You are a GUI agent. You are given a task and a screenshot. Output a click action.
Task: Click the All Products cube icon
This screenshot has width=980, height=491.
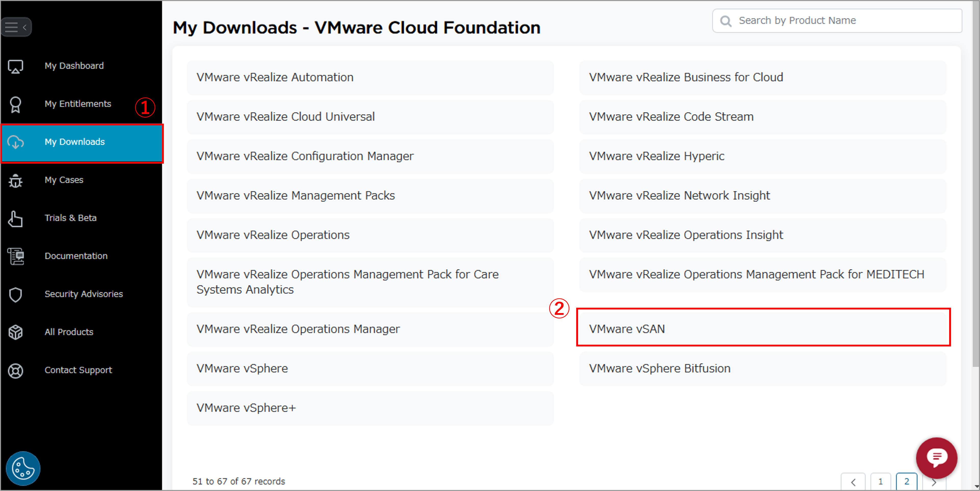tap(16, 332)
